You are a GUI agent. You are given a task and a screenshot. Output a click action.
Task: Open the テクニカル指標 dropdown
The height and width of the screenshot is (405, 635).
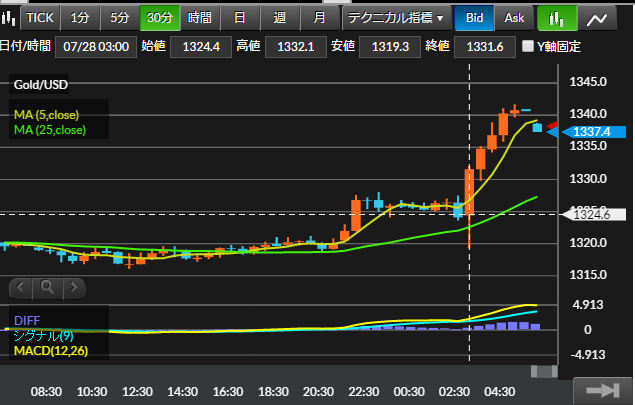coord(394,18)
